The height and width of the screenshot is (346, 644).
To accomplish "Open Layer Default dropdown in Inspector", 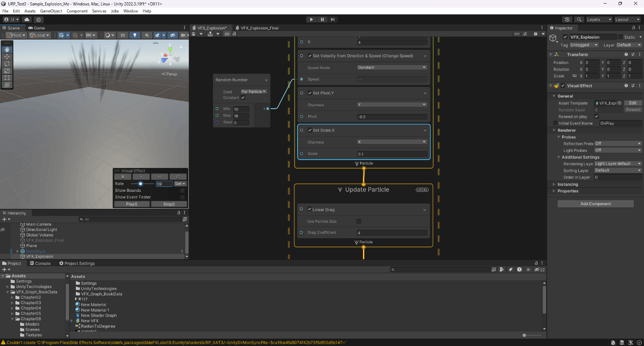I will [x=629, y=45].
